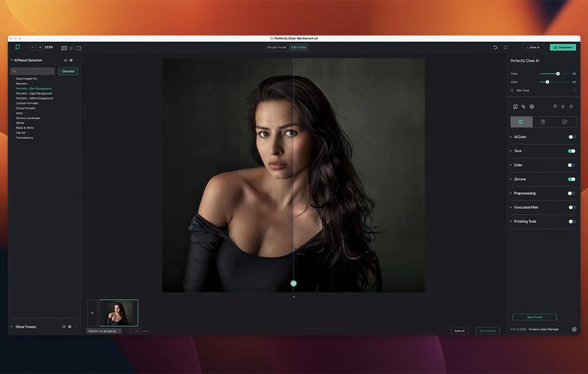Image resolution: width=588 pixels, height=374 pixels.
Task: Click the Sync all button
Action: tap(460, 331)
